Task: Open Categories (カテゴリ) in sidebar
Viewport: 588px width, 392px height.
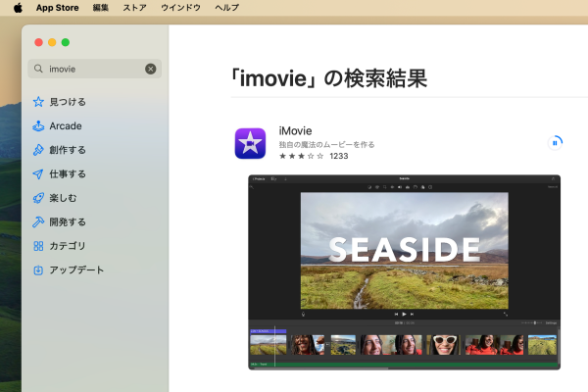Action: coord(68,246)
